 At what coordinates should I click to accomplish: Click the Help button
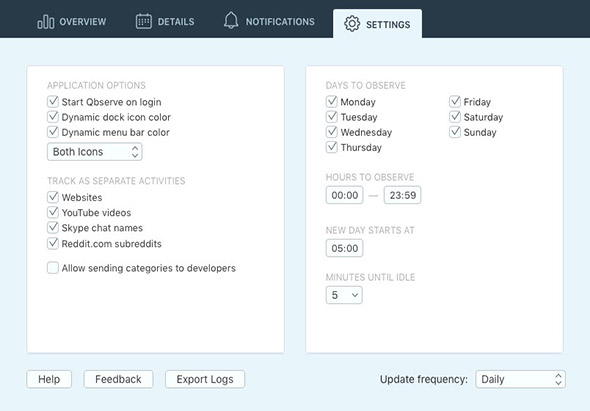pyautogui.click(x=49, y=379)
